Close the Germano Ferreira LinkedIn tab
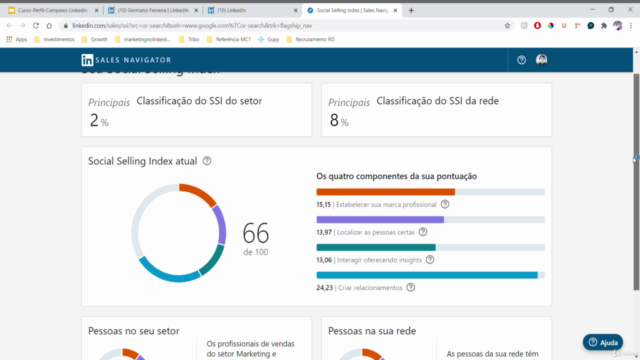 tap(196, 10)
